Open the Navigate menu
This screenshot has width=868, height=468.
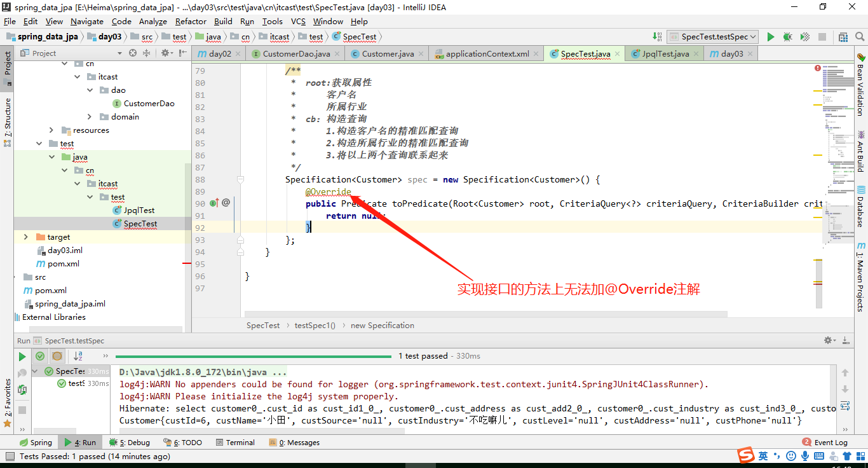click(x=87, y=21)
